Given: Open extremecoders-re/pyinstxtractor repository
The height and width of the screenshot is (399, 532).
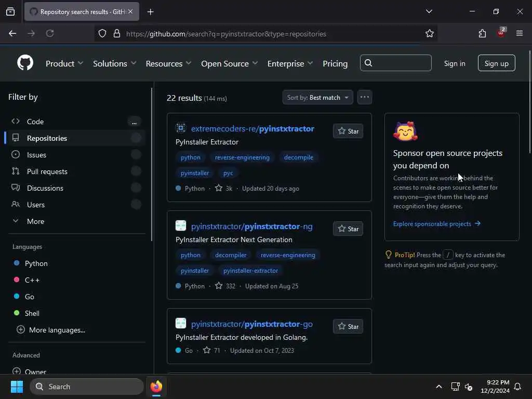Looking at the screenshot, I should 252,129.
